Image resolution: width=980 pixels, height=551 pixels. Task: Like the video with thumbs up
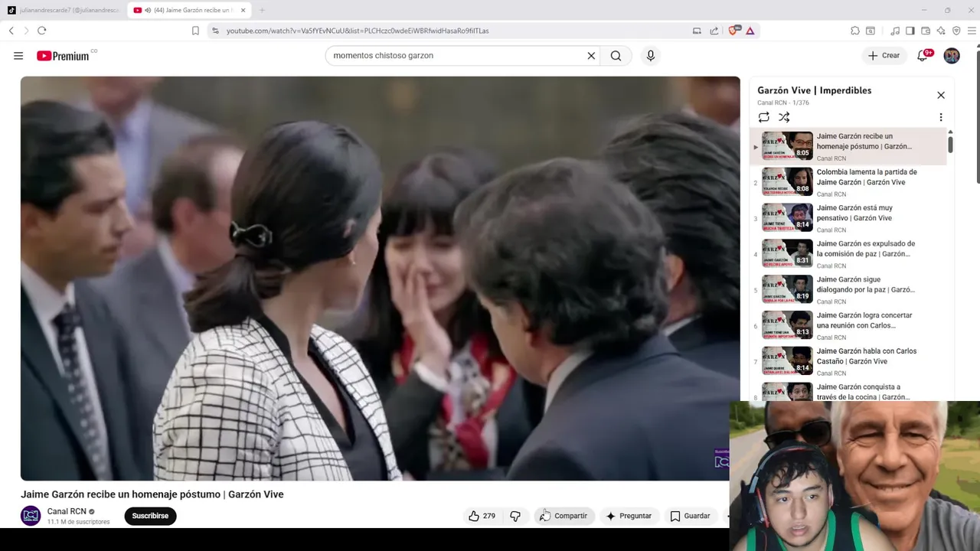482,516
